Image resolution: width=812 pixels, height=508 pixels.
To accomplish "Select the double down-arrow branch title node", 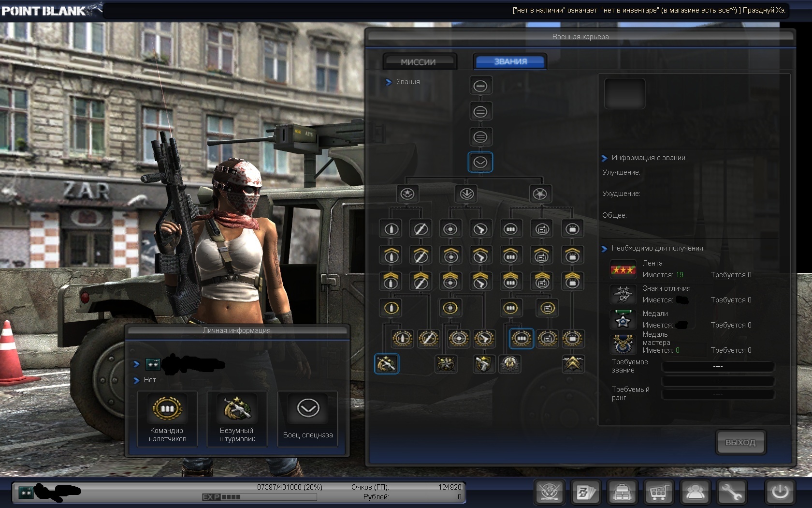I will [x=466, y=194].
